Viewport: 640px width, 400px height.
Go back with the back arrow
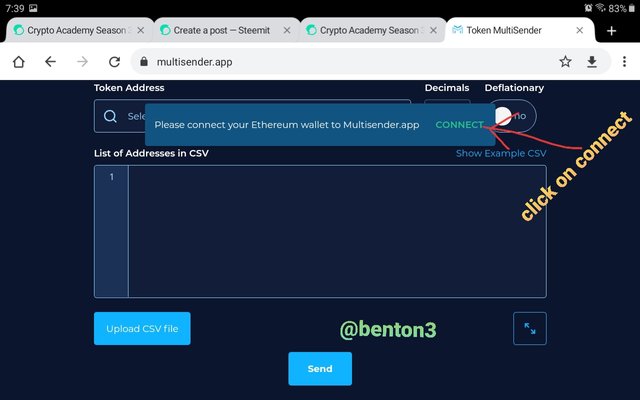click(x=50, y=62)
